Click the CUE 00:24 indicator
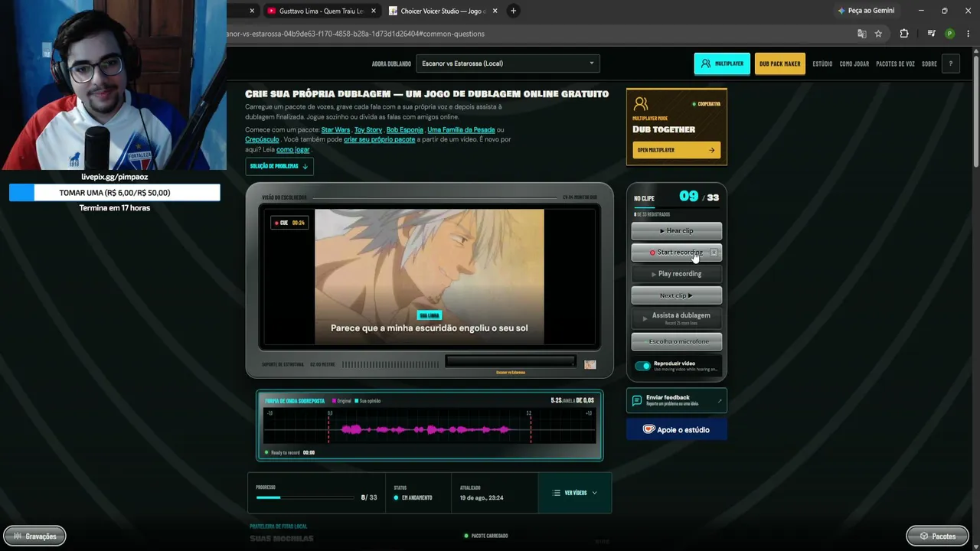This screenshot has height=551, width=980. click(289, 223)
